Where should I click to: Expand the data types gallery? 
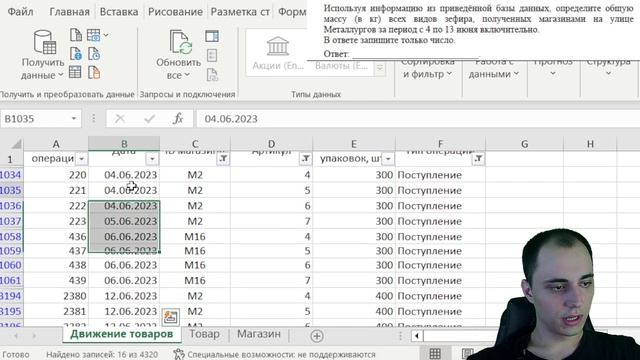[x=380, y=68]
